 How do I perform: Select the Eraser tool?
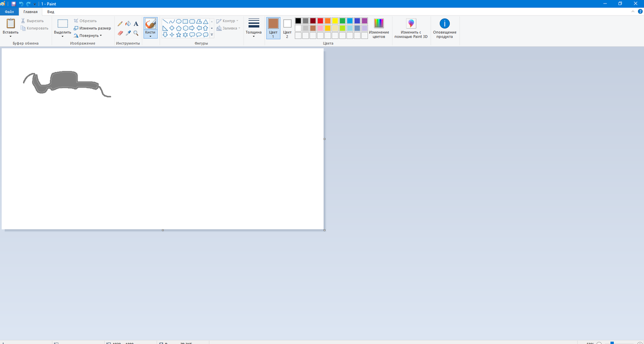click(120, 33)
